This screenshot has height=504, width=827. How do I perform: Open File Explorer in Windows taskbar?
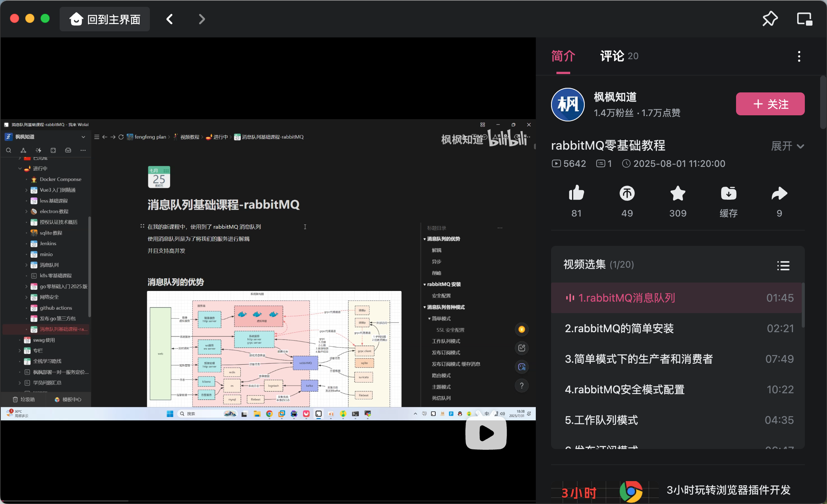257,414
